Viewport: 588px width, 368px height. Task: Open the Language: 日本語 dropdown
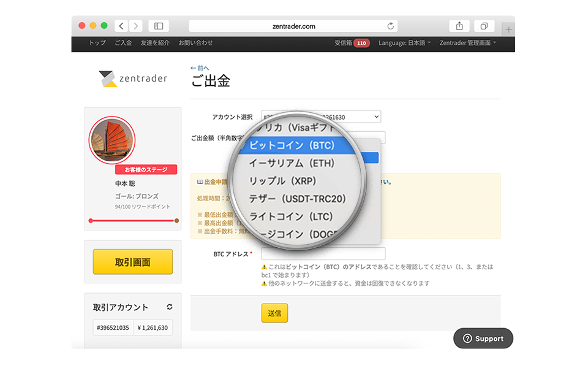pyautogui.click(x=404, y=43)
